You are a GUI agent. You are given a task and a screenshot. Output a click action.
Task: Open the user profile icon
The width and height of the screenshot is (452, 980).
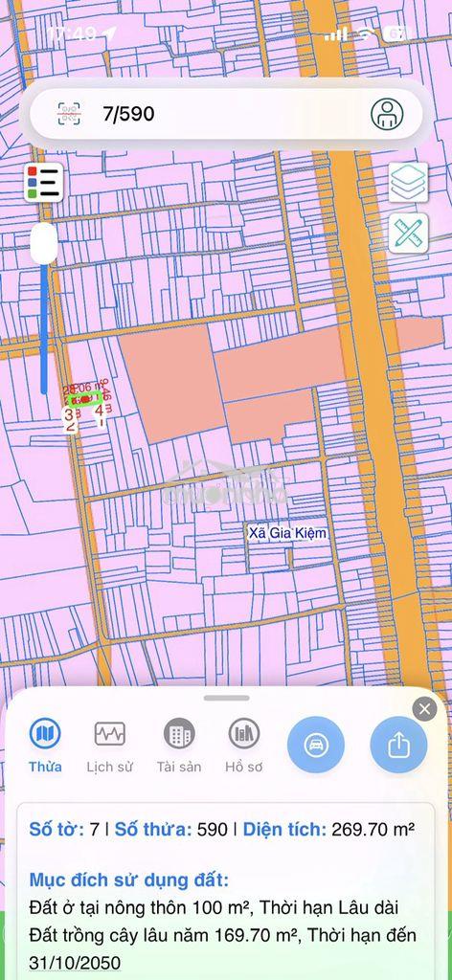tap(387, 114)
